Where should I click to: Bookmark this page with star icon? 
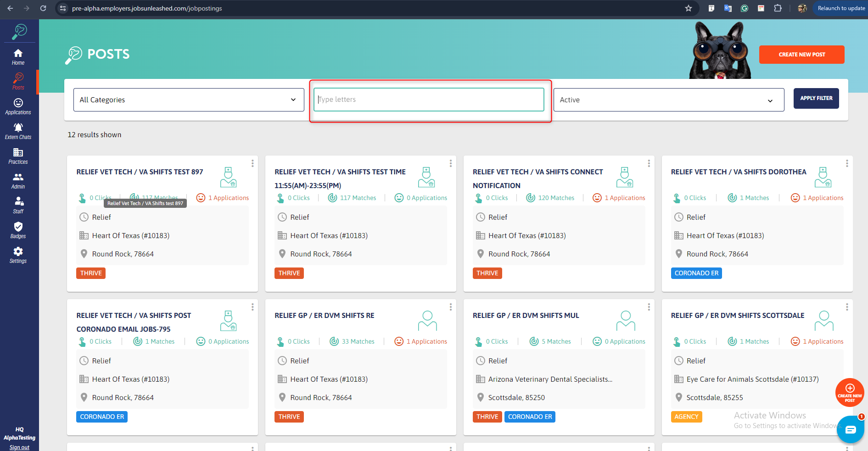click(x=689, y=8)
